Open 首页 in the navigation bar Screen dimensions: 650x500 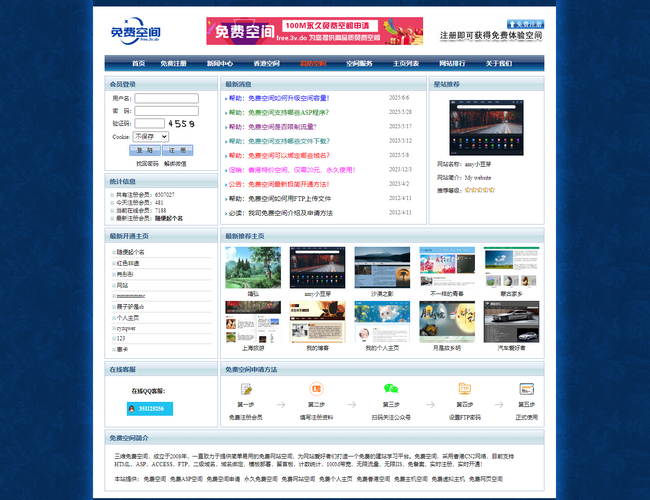[139, 63]
